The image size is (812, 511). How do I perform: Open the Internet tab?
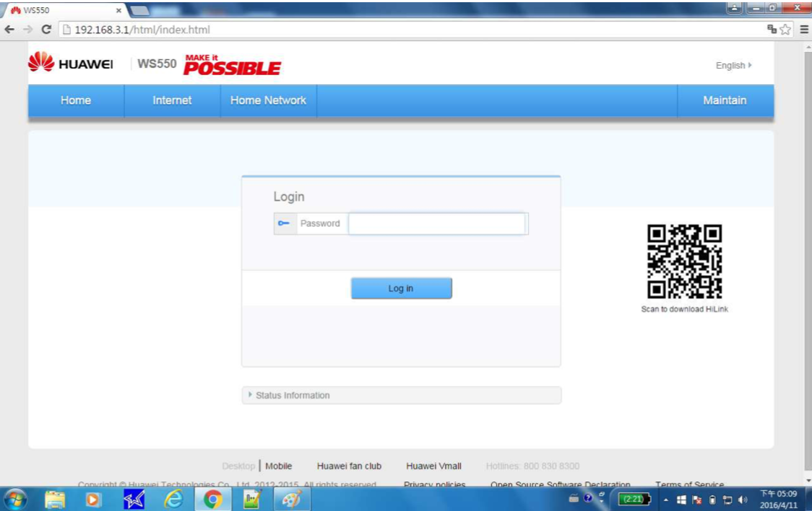(172, 100)
